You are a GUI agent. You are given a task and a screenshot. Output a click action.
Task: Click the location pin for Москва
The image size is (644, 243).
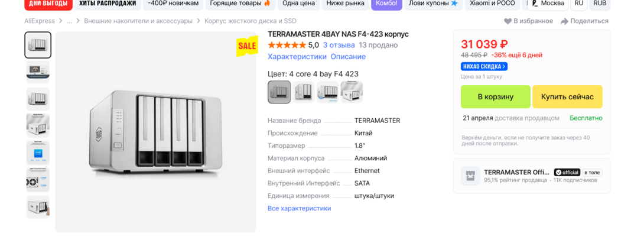[535, 4]
